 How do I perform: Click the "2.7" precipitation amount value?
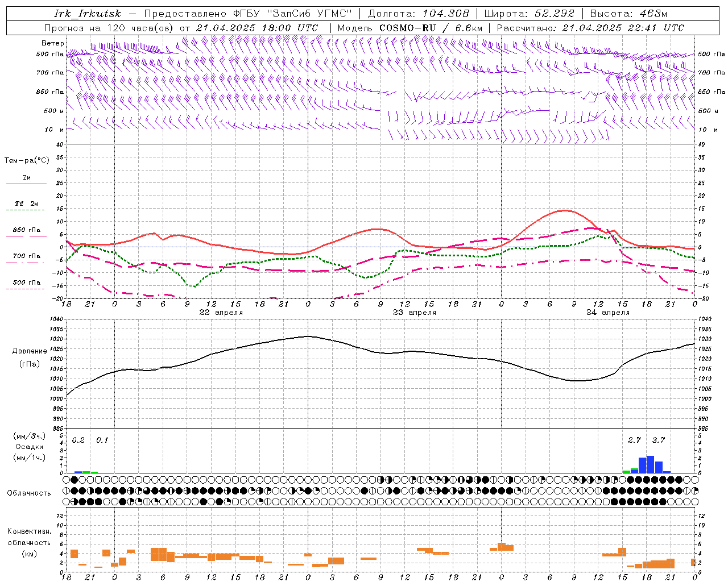[634, 440]
